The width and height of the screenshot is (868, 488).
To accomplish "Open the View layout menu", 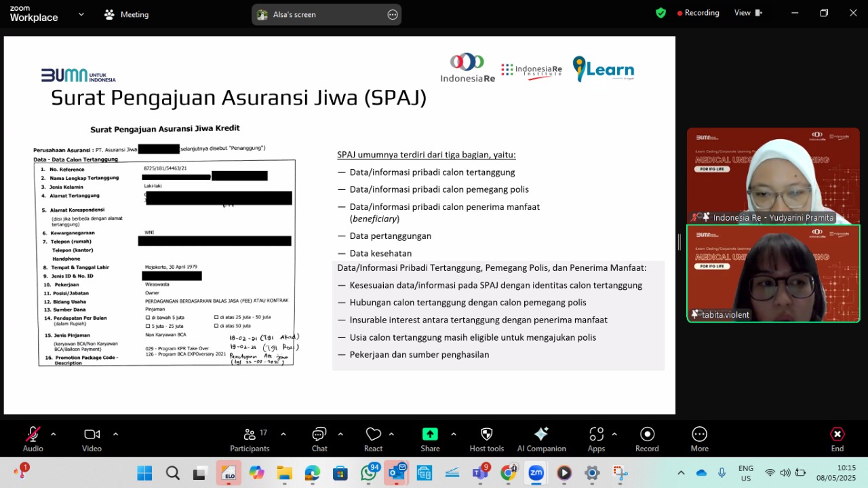I will click(x=748, y=13).
